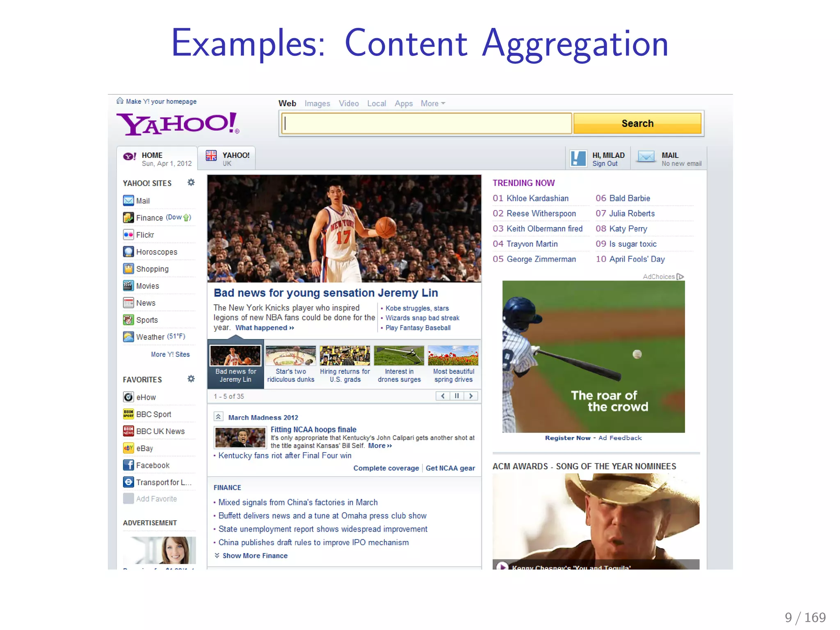Click the home icon beside Make Y! your homepage
The image size is (840, 630).
120,101
